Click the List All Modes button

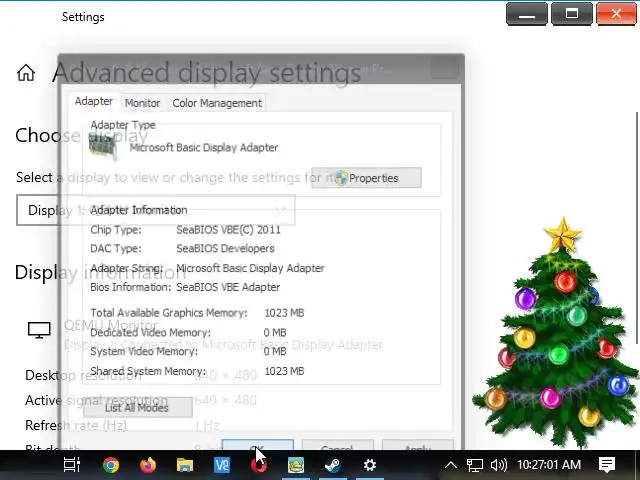pos(138,407)
